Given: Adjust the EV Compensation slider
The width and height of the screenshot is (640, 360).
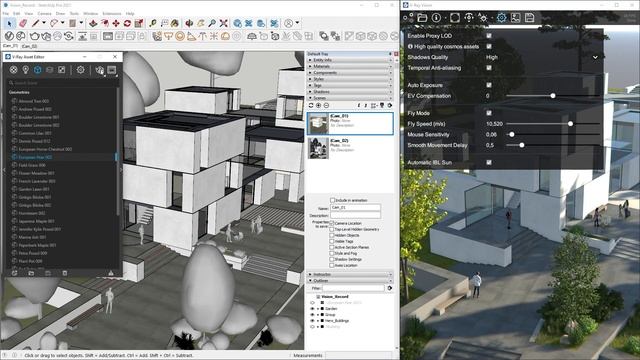Looking at the screenshot, I should click(553, 96).
